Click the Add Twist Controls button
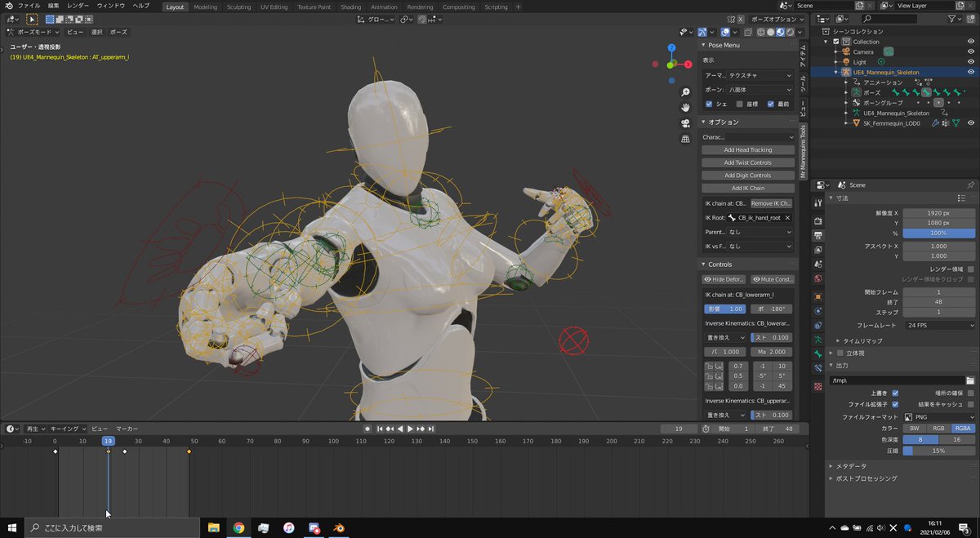 tap(748, 162)
